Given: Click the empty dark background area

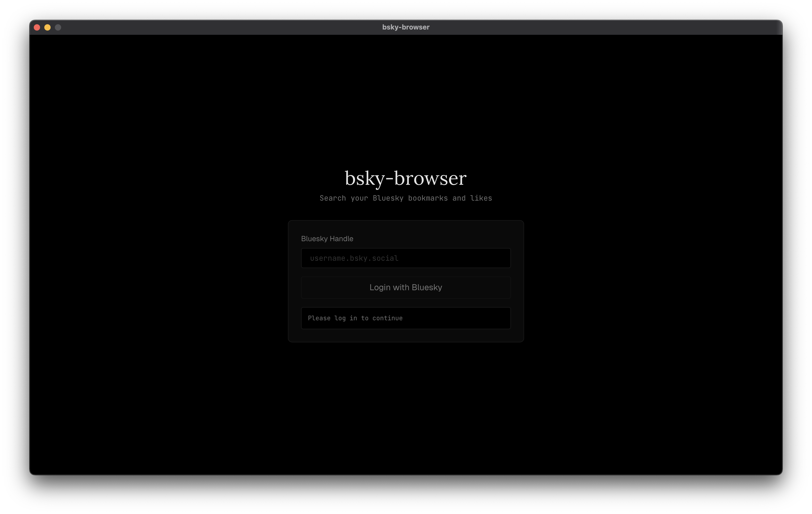Looking at the screenshot, I should click(169, 404).
